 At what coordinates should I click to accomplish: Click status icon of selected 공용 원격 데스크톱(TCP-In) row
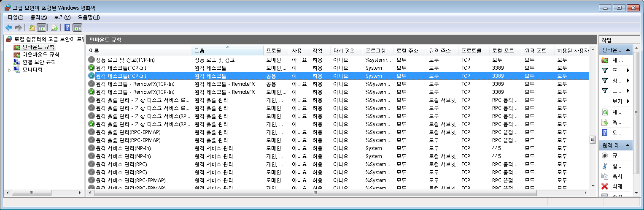92,76
